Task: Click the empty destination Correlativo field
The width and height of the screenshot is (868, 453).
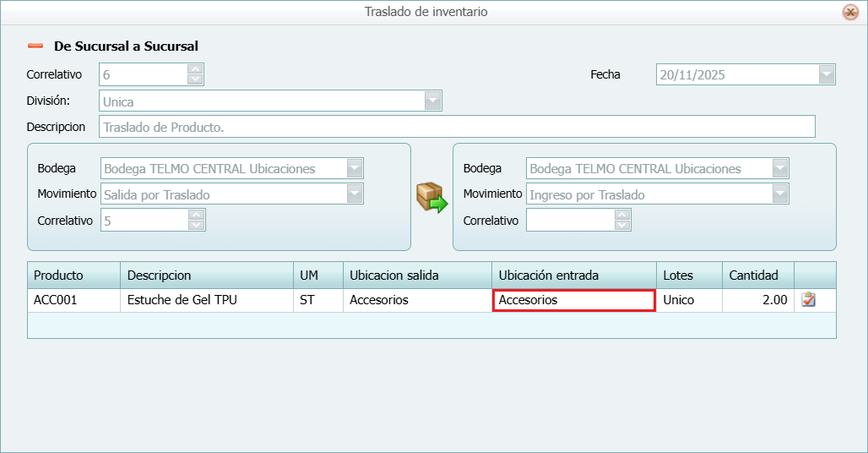Action: pos(570,221)
